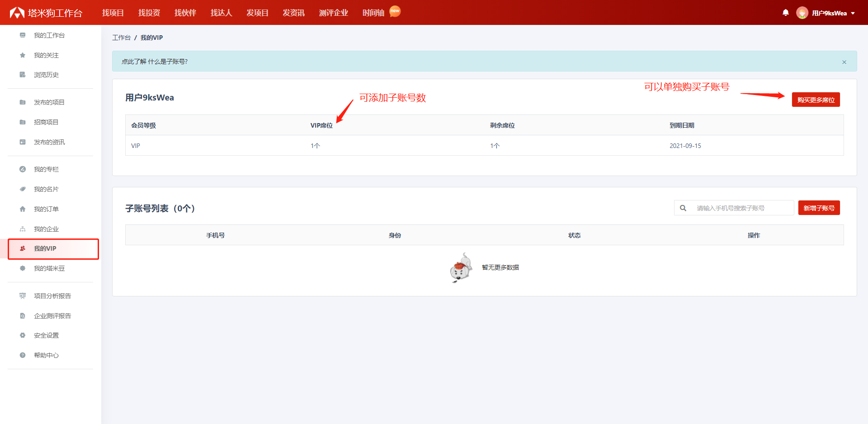Click the 工作台 breadcrumb link
The width and height of the screenshot is (868, 424).
122,38
